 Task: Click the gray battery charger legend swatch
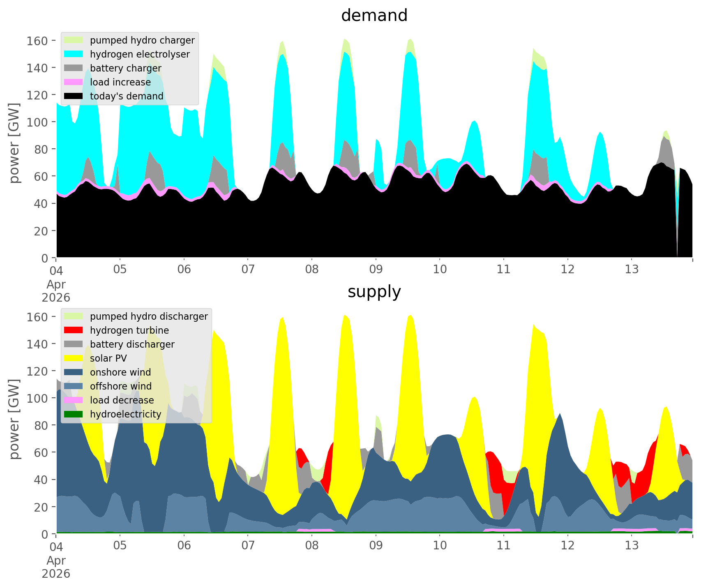(74, 68)
